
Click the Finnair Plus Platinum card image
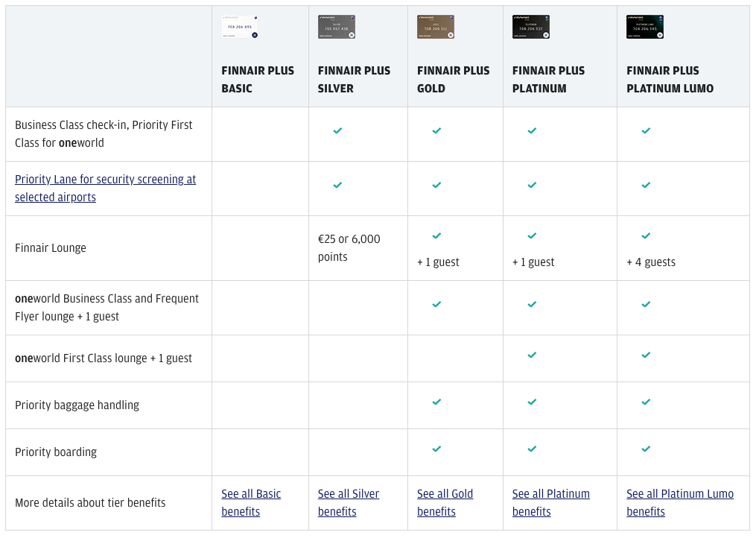531,27
